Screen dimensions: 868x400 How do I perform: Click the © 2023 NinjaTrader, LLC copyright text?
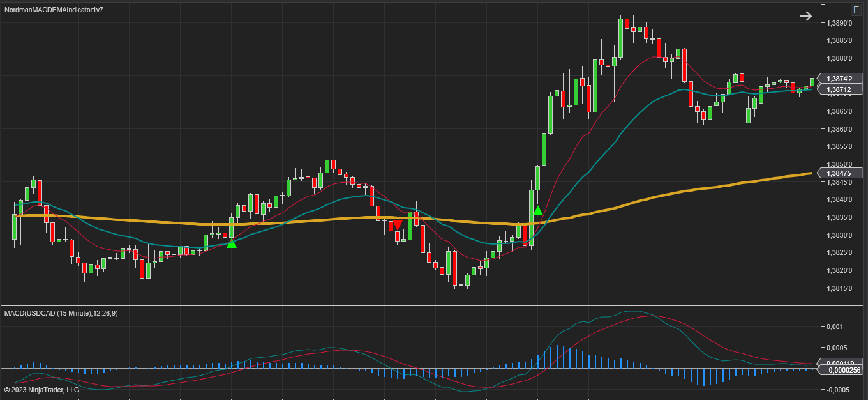point(41,390)
